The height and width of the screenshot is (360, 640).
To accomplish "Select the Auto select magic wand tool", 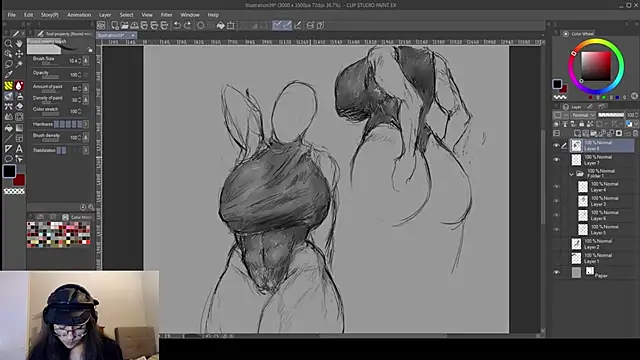I will [19, 64].
